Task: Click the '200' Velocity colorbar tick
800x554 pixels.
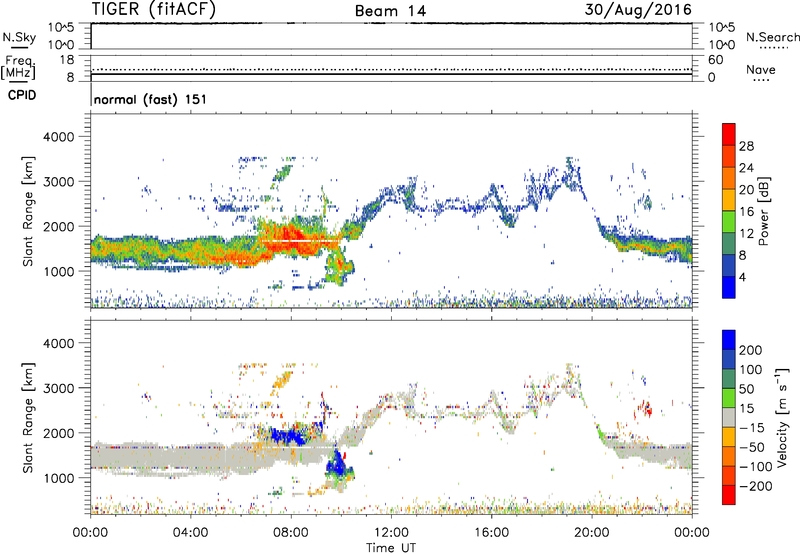Action: [751, 350]
